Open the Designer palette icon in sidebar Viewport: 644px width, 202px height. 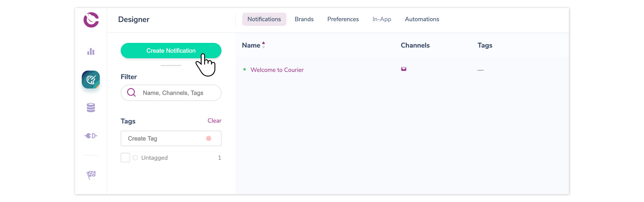coord(91,80)
